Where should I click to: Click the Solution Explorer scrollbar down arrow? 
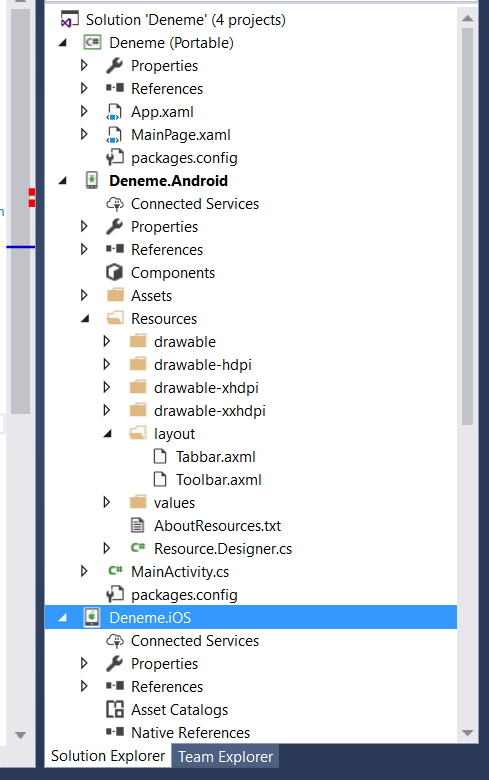point(467,733)
